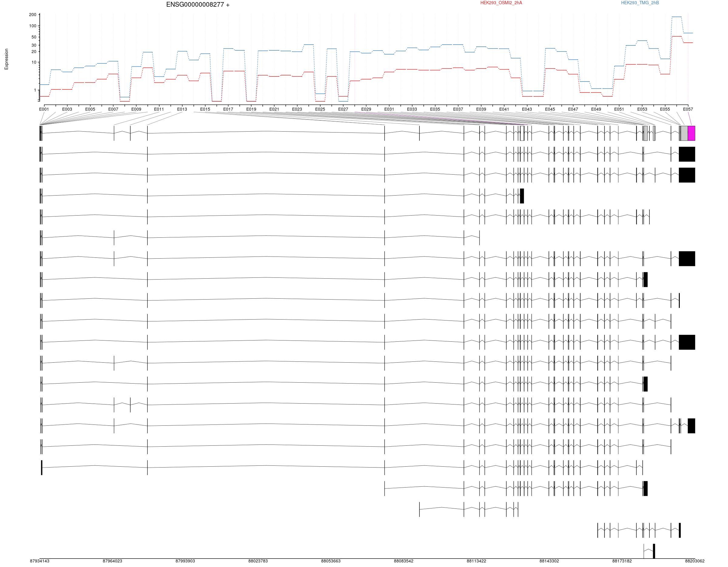Click exon label E037
Screen dimensions: 728x567
point(458,109)
